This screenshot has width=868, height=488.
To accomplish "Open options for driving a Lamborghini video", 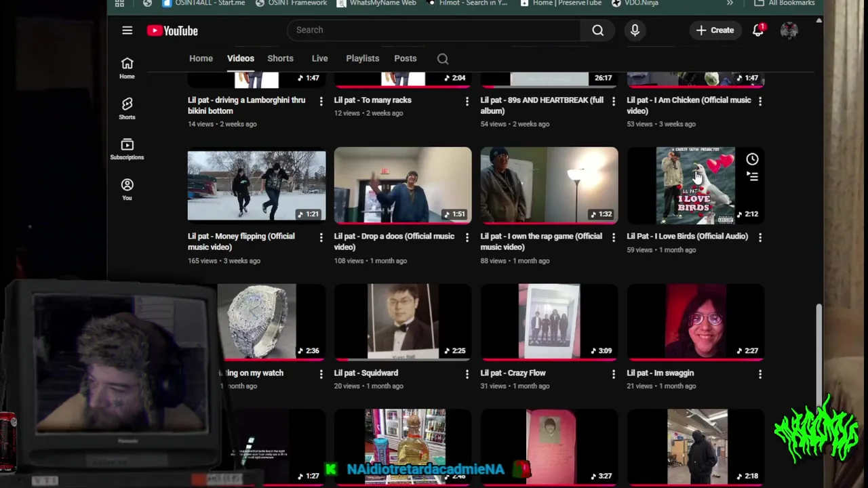I will point(321,101).
